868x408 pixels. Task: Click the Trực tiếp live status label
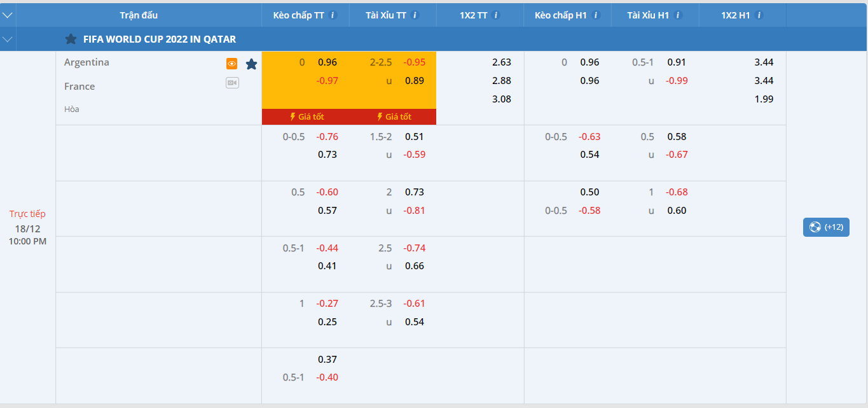coord(27,214)
